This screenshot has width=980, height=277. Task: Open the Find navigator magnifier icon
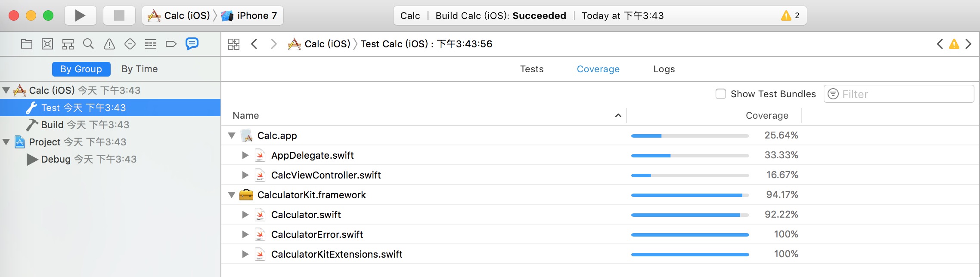tap(88, 44)
